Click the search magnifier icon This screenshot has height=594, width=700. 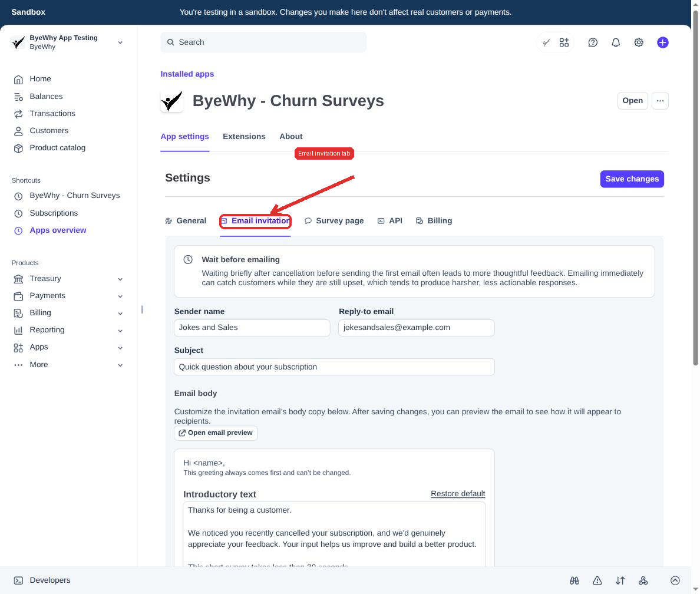[170, 42]
